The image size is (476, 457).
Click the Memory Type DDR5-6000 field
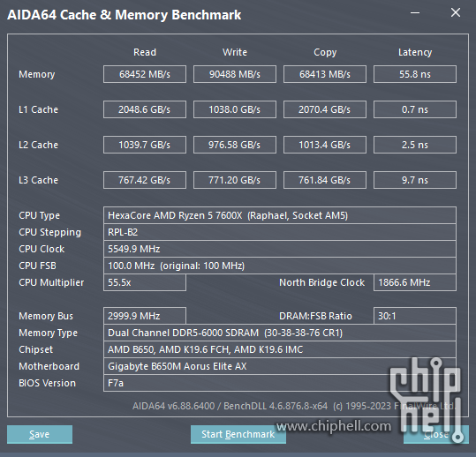280,333
